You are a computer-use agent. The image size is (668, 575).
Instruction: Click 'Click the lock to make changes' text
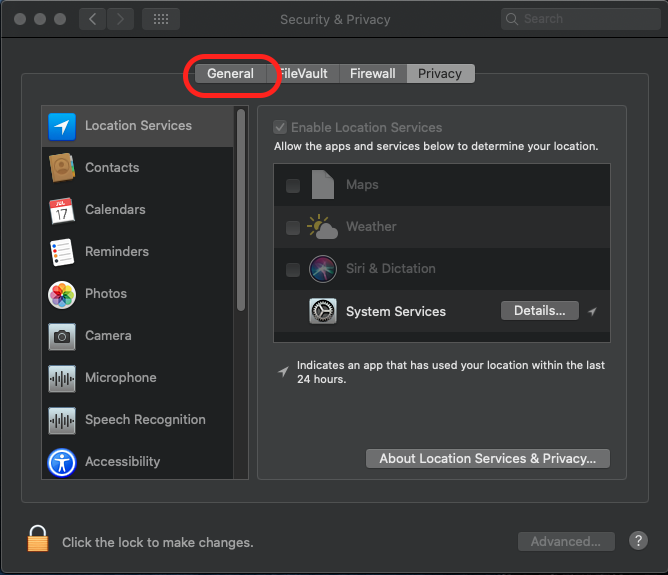point(158,543)
